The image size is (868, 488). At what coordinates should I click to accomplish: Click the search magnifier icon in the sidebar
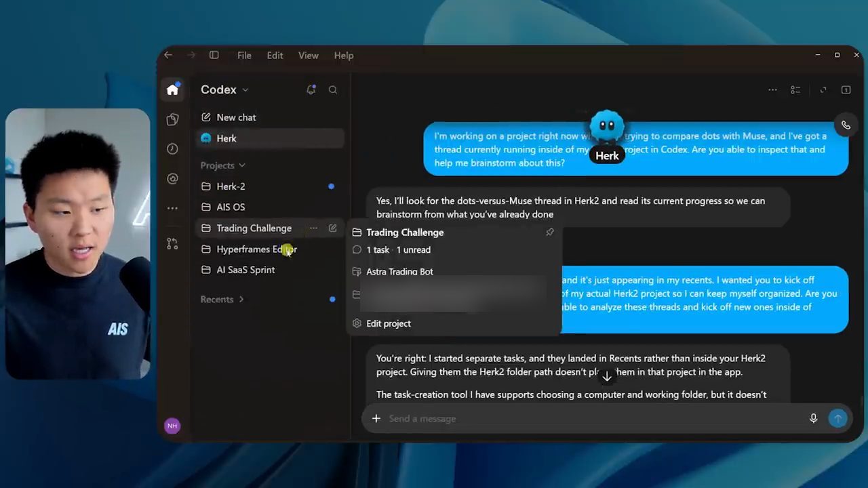tap(333, 89)
